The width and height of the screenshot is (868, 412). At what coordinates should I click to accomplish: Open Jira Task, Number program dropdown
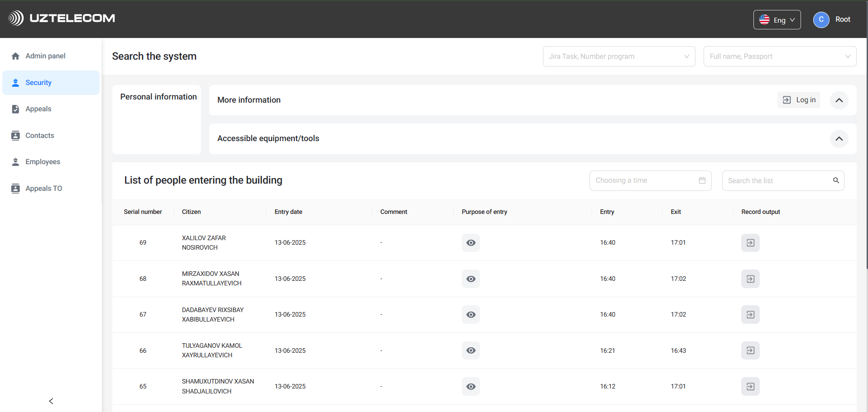click(619, 57)
